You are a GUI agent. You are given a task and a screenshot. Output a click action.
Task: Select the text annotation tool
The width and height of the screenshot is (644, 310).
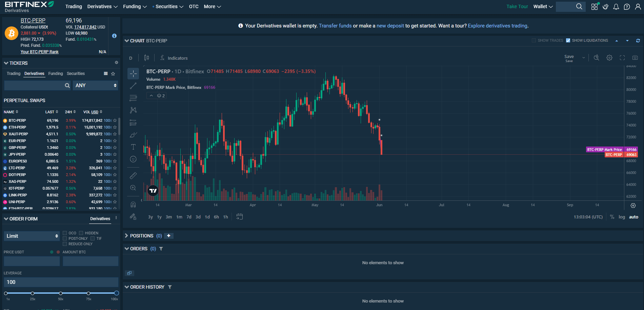133,147
